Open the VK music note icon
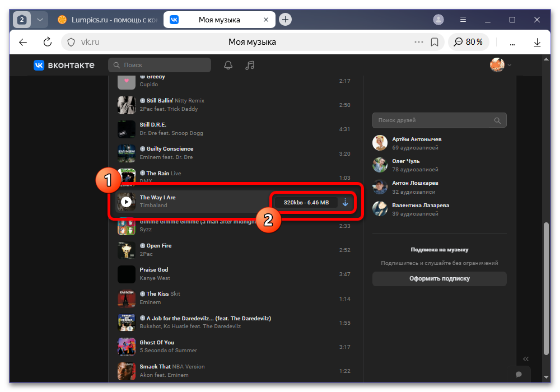 click(x=250, y=65)
